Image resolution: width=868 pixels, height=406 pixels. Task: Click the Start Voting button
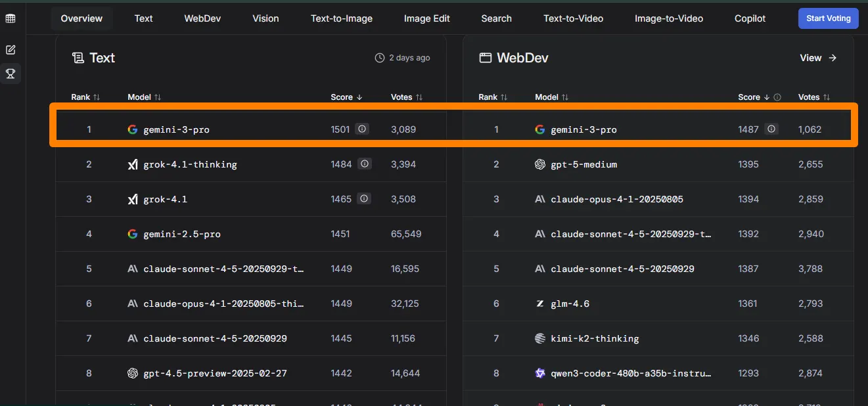(828, 18)
